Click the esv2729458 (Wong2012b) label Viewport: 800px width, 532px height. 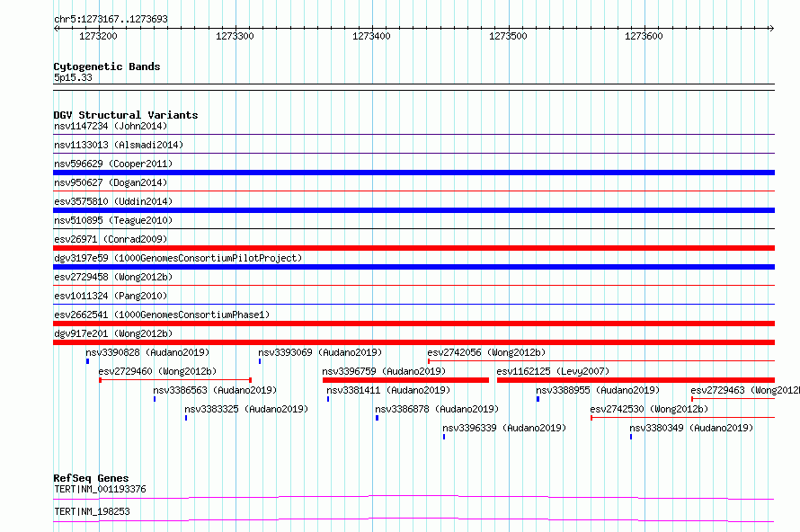tap(113, 277)
